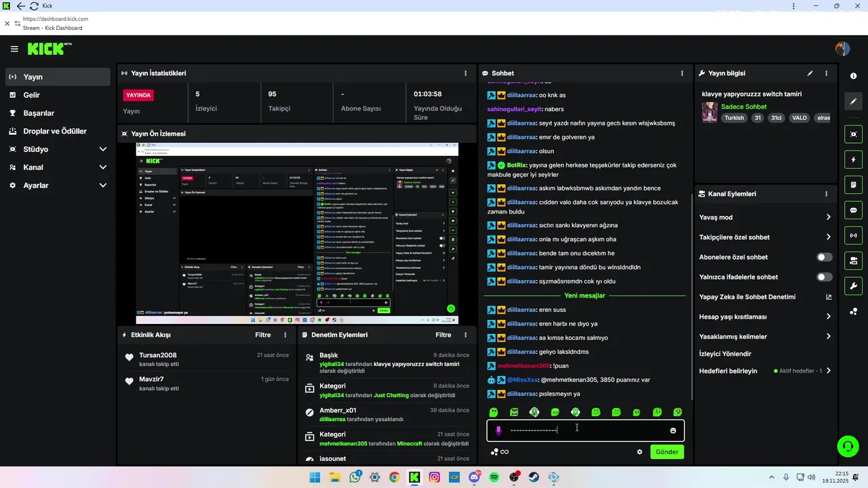
Task: Open the Sohbet panel three-dot menu
Action: point(682,73)
